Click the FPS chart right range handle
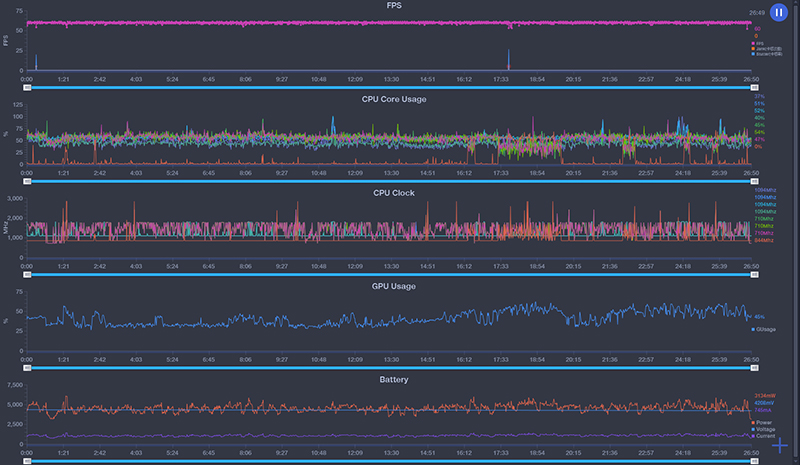Screen dimensions: 800x465 point(754,88)
